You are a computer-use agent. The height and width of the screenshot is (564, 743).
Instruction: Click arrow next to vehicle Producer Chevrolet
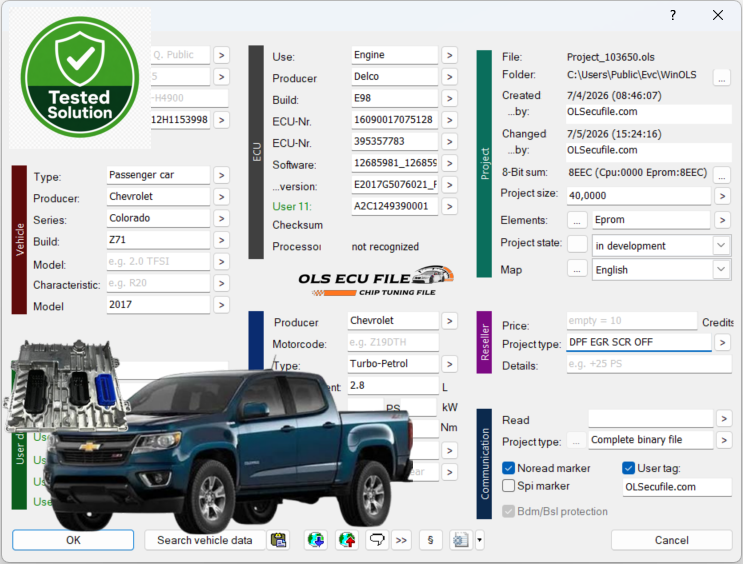point(221,197)
